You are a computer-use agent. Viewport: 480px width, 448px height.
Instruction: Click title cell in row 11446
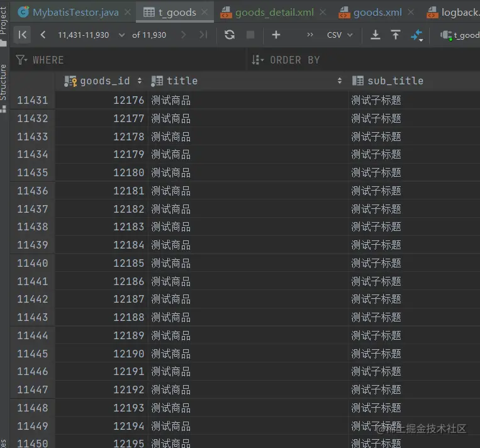[248, 371]
